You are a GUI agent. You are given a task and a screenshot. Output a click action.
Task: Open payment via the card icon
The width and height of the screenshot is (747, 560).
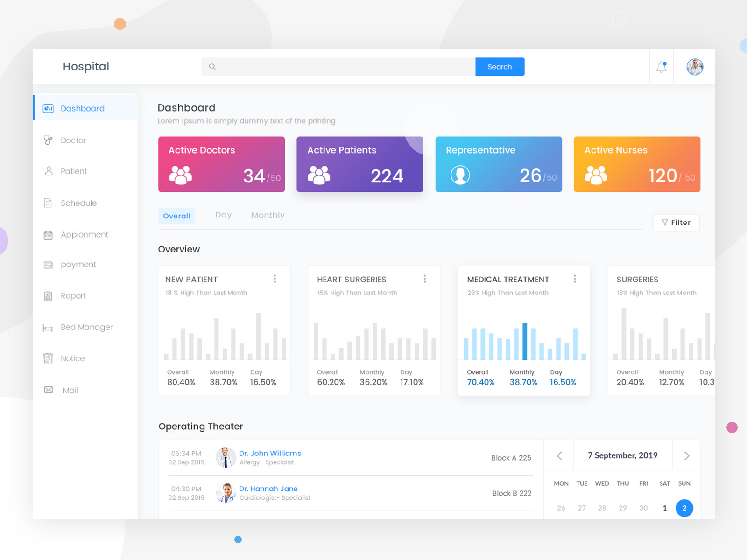pos(48,265)
